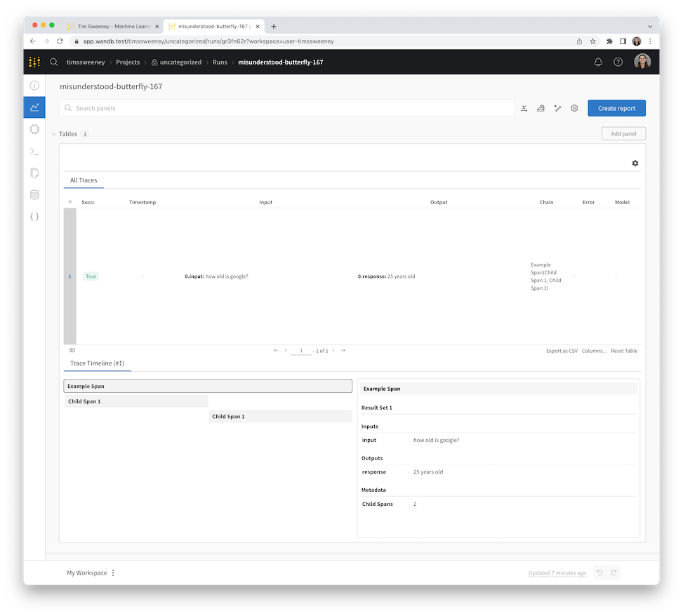Click the workspace settings gear near Create report
Viewport: 683px width, 616px height.
(573, 108)
